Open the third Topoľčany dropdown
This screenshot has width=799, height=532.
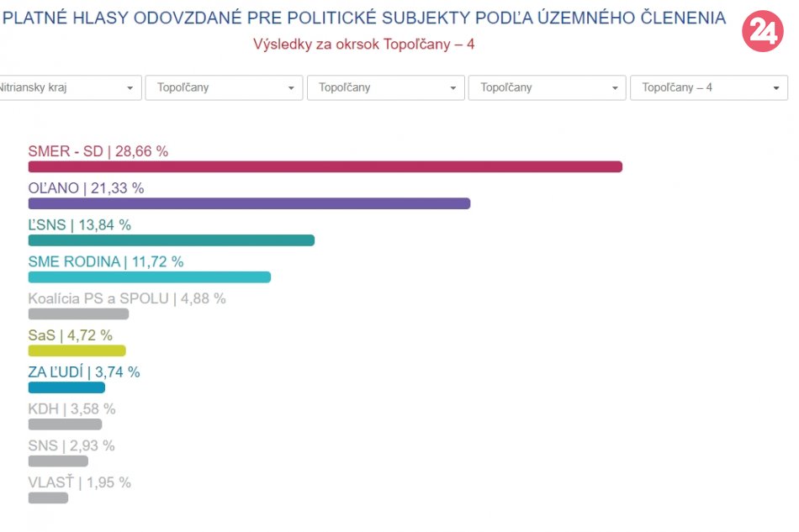point(385,87)
